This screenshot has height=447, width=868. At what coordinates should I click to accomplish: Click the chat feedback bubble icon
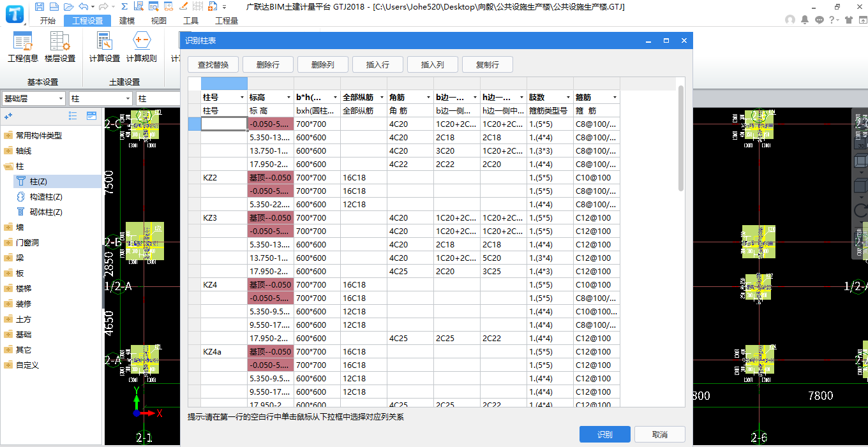[819, 20]
